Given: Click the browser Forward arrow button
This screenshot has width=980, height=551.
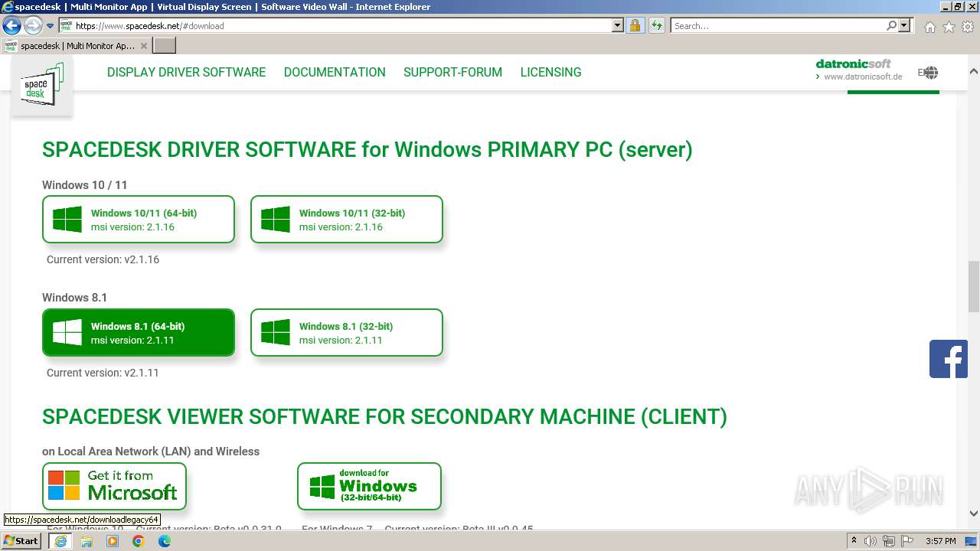Looking at the screenshot, I should (x=32, y=25).
